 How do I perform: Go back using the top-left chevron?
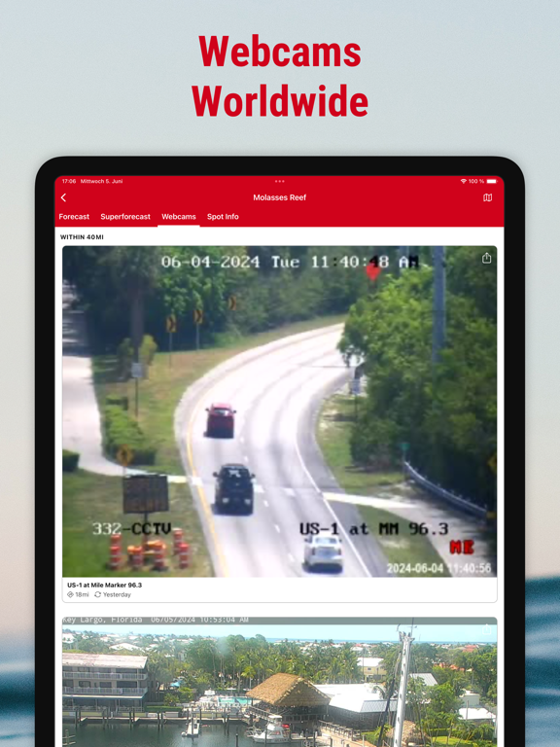[64, 197]
